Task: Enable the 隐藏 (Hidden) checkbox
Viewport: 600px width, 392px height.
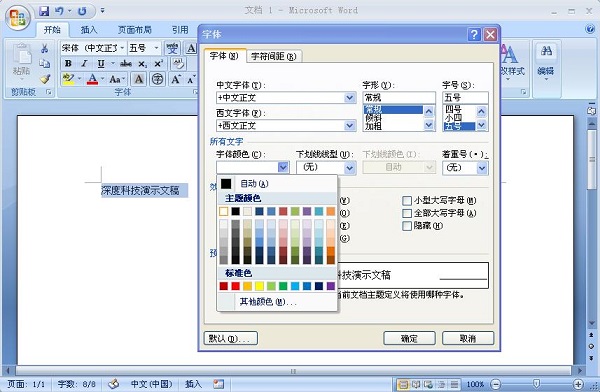Action: 407,226
